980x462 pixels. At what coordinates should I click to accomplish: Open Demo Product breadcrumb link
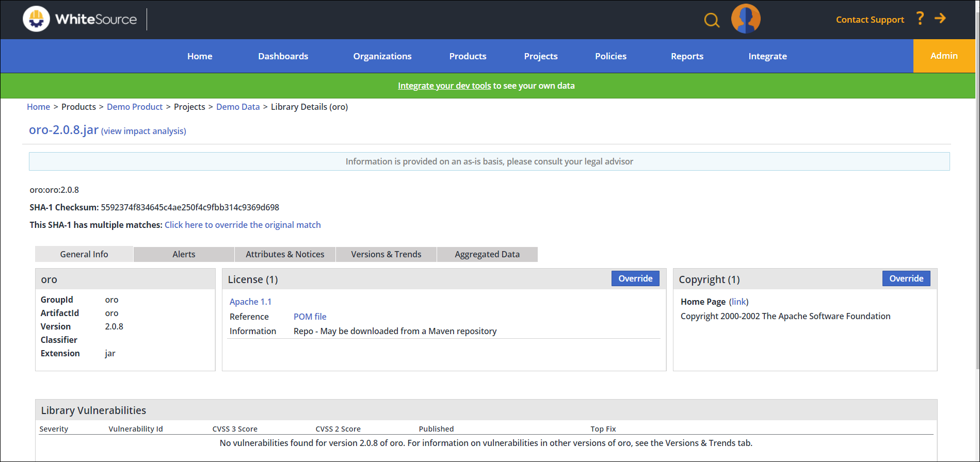pos(135,107)
